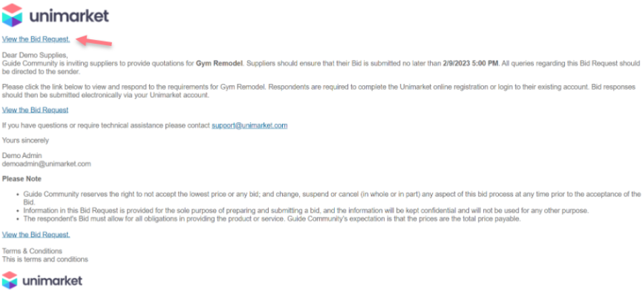Click the bullet about confidential bid information
The width and height of the screenshot is (644, 290).
tap(302, 210)
